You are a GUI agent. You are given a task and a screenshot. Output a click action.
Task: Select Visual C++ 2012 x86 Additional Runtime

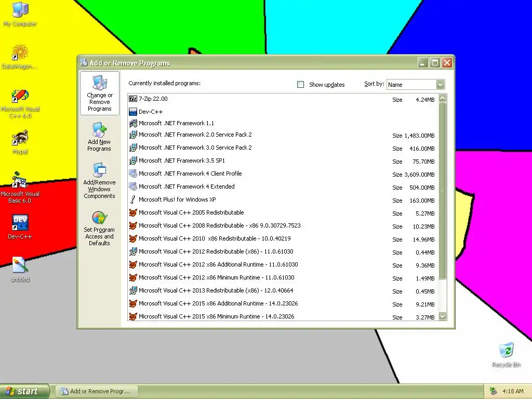click(x=218, y=264)
